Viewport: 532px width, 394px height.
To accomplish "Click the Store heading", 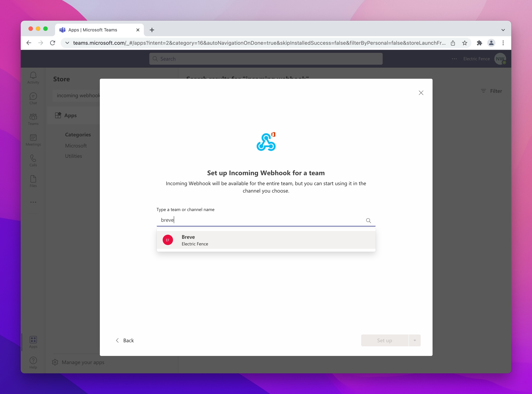I will pos(62,79).
